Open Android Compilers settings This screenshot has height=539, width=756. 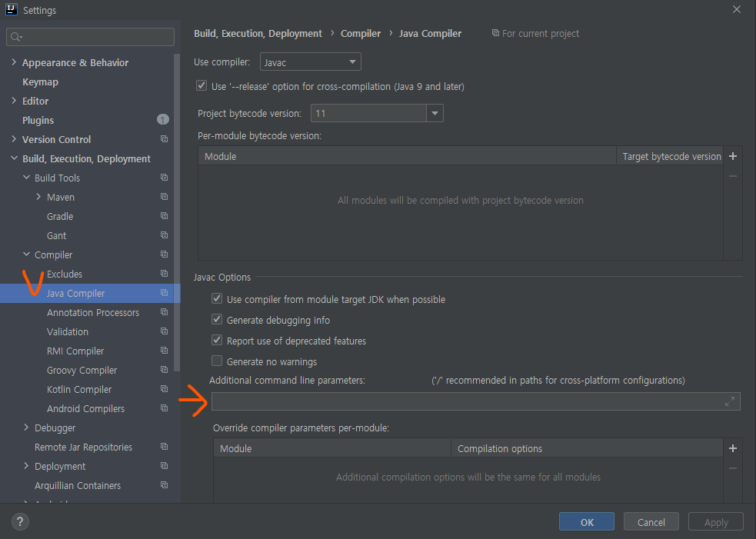(86, 408)
